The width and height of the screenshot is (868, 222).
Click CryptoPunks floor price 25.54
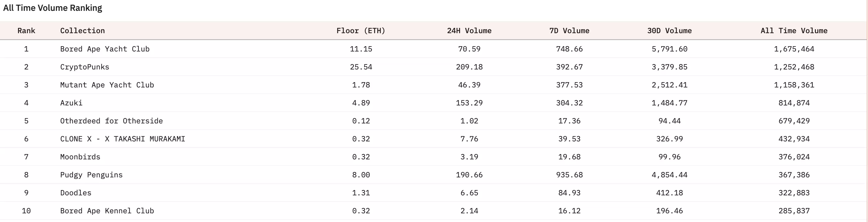360,67
